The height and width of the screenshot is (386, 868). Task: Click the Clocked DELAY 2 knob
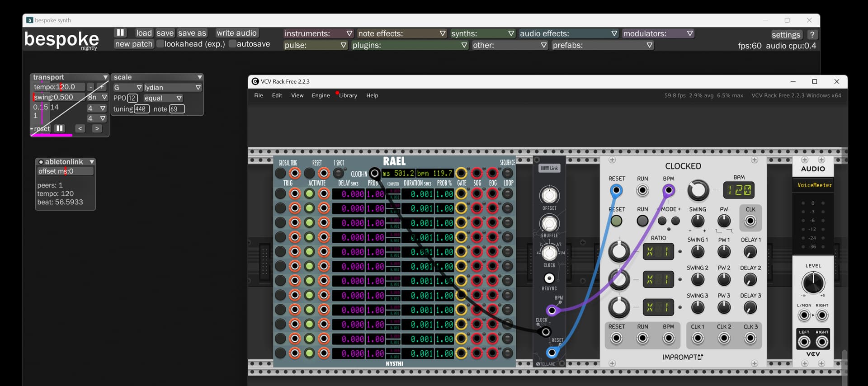point(750,280)
